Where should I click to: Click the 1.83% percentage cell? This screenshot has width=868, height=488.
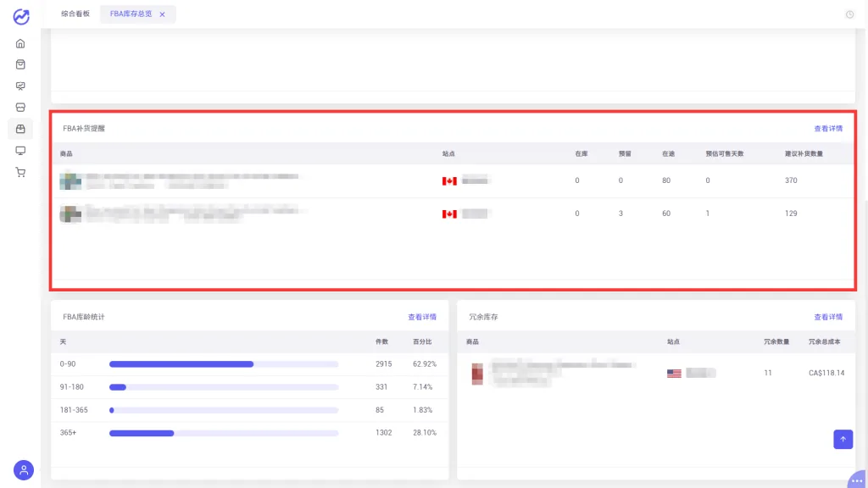(x=422, y=410)
